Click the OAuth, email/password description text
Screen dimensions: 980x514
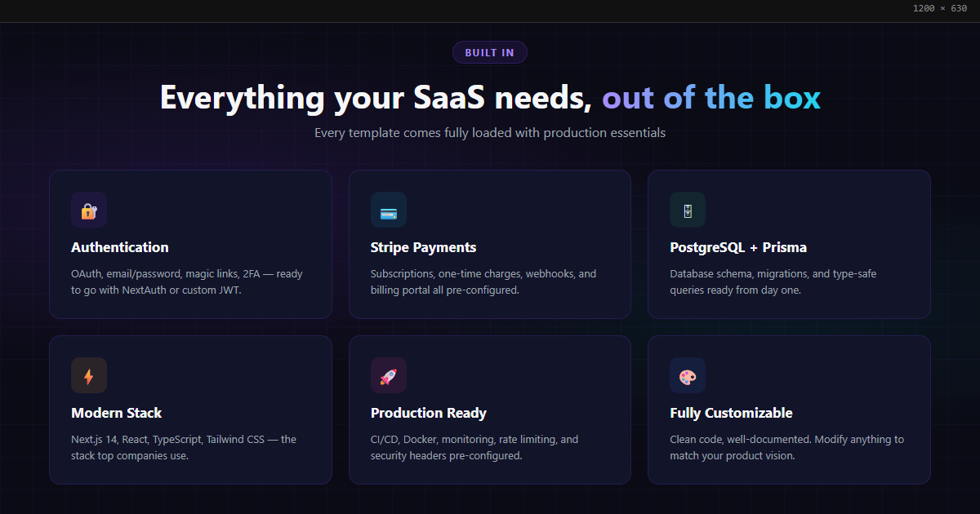pyautogui.click(x=187, y=281)
